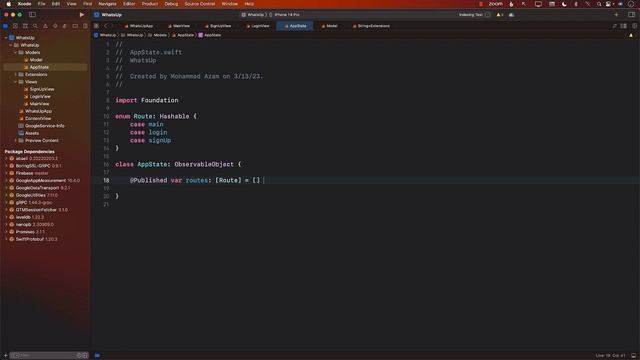Collapse the Views folder
Viewport: 640px width, 360px height.
[x=16, y=82]
